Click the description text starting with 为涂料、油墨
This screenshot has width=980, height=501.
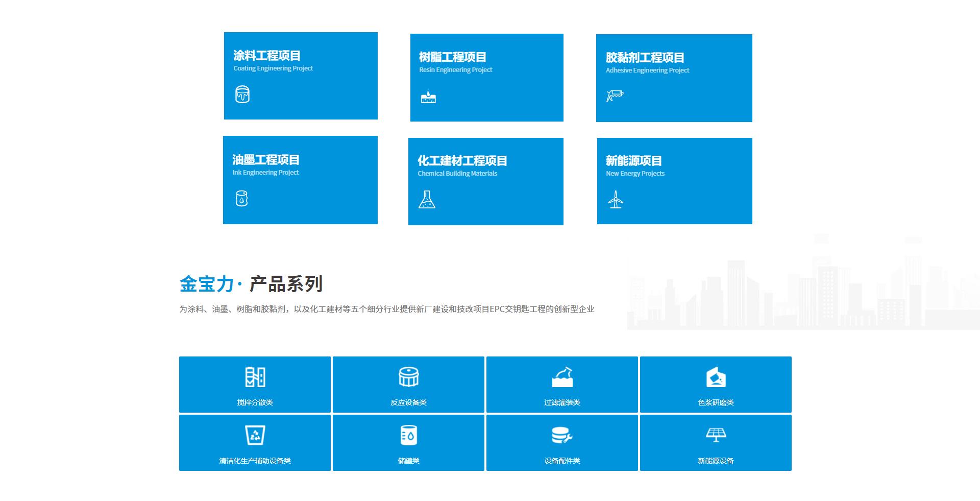pyautogui.click(x=387, y=309)
